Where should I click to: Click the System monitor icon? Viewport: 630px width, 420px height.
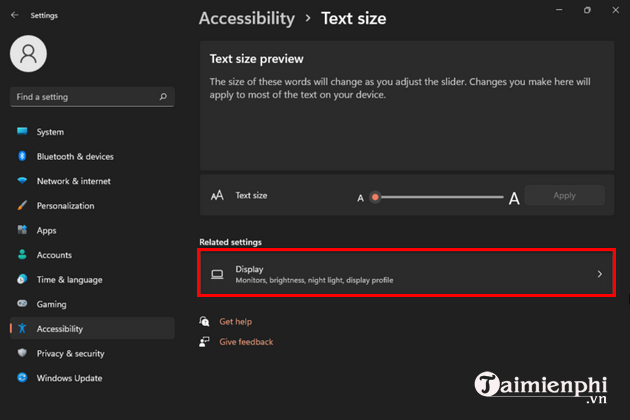click(22, 131)
